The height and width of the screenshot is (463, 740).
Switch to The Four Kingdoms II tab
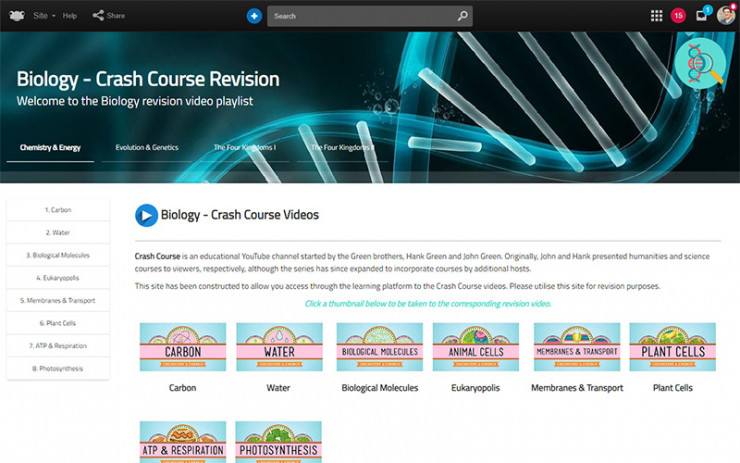[x=342, y=148]
